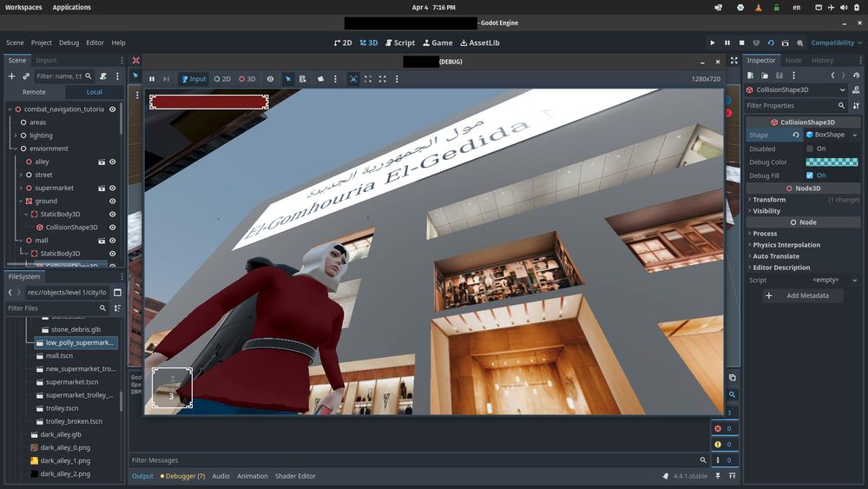
Task: Click the stretch to fit icon
Action: coord(383,79)
